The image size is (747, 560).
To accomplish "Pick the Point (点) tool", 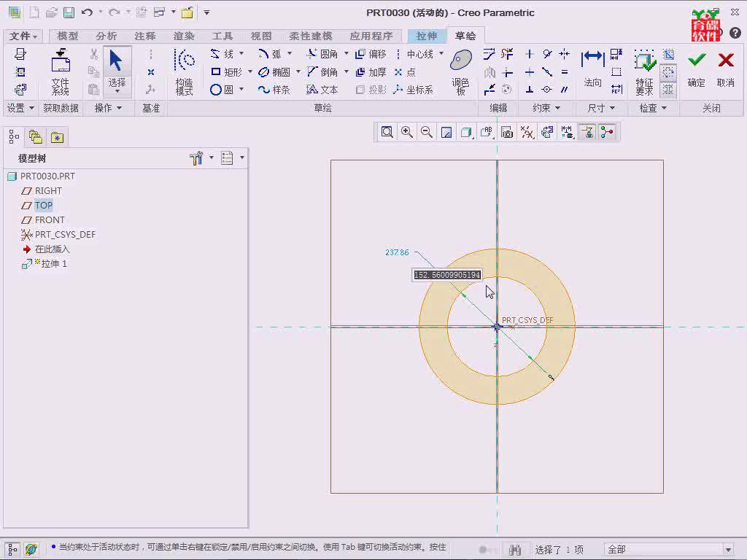I will (x=406, y=72).
